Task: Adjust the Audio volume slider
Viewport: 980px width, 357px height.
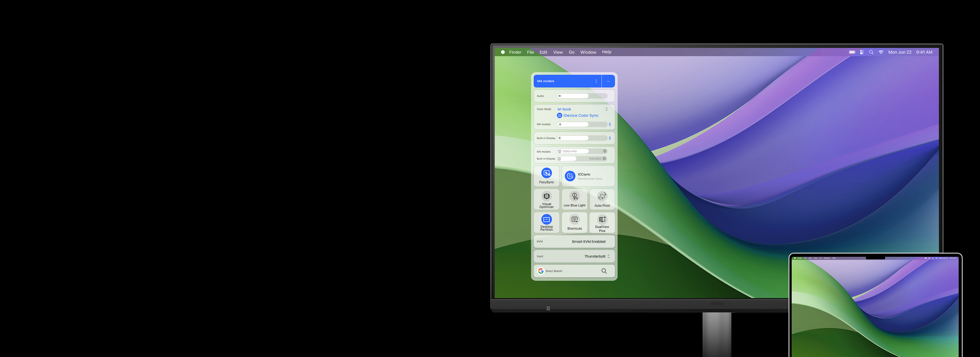Action: pyautogui.click(x=582, y=96)
